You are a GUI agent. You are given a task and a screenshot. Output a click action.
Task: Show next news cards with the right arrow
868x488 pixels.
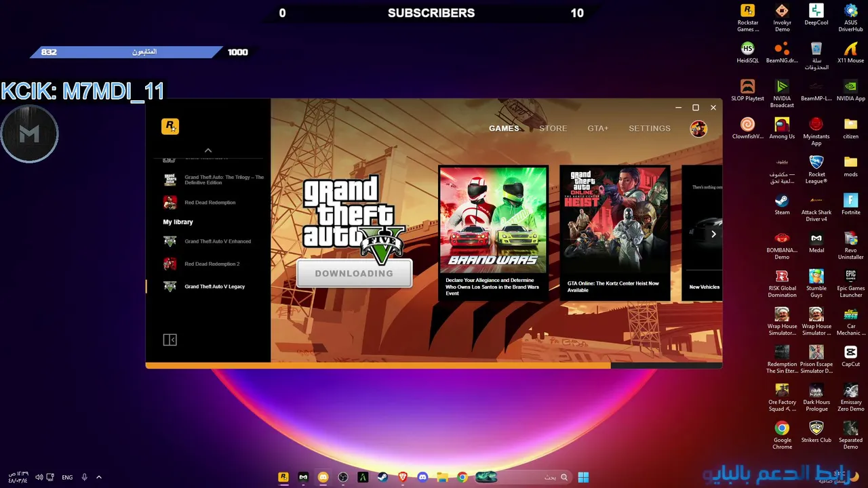[713, 234]
